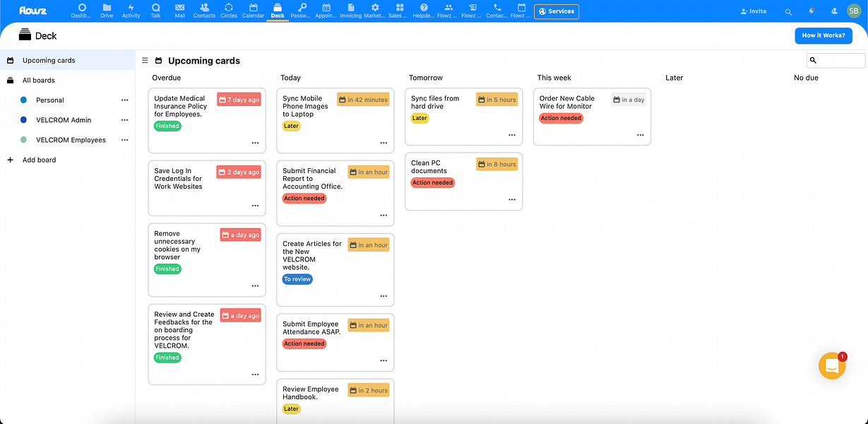Open the contacts menu icon beside avatar
The height and width of the screenshot is (424, 868).
point(834,11)
